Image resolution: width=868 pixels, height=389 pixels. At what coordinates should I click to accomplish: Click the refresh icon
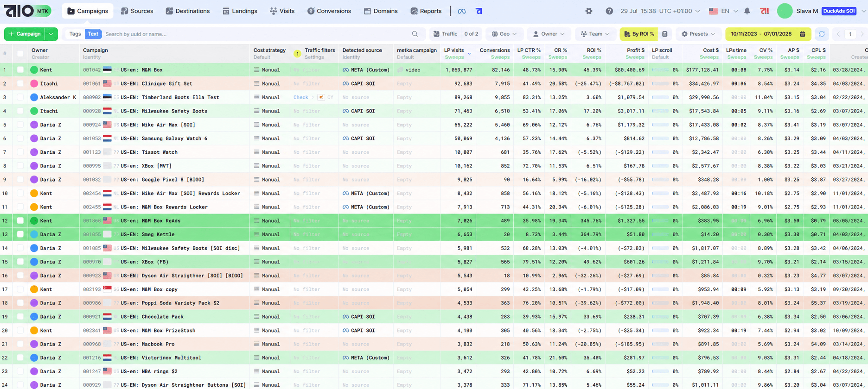coord(822,34)
